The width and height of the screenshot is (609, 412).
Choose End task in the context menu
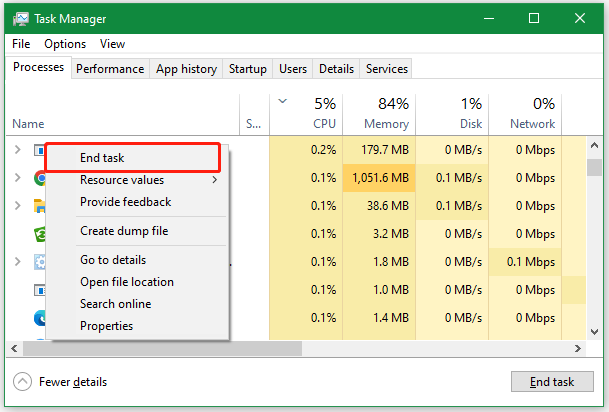pyautogui.click(x=133, y=158)
